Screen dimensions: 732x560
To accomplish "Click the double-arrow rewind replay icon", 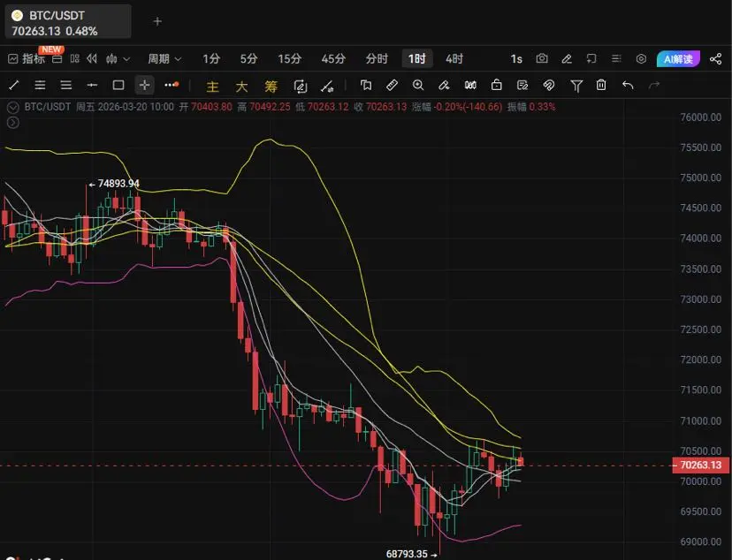I will [x=92, y=59].
